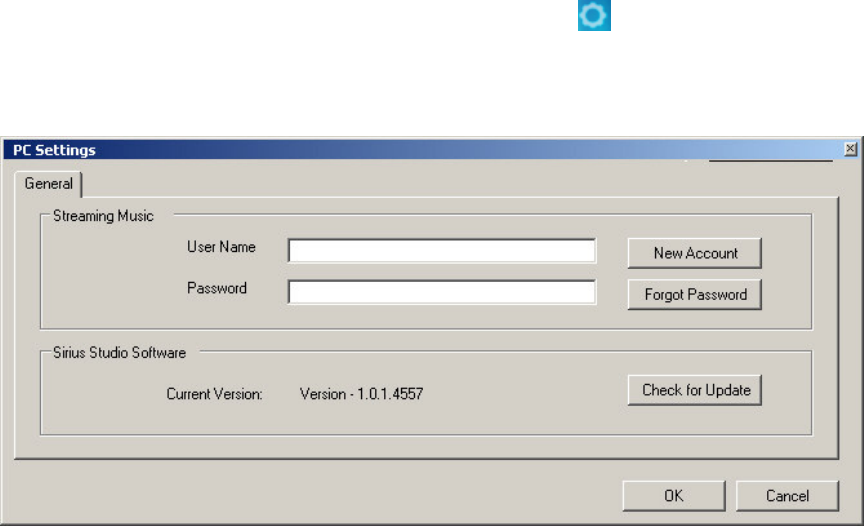Viewport: 864px width, 526px height.
Task: Click the PC Settings title bar text
Action: pos(54,150)
